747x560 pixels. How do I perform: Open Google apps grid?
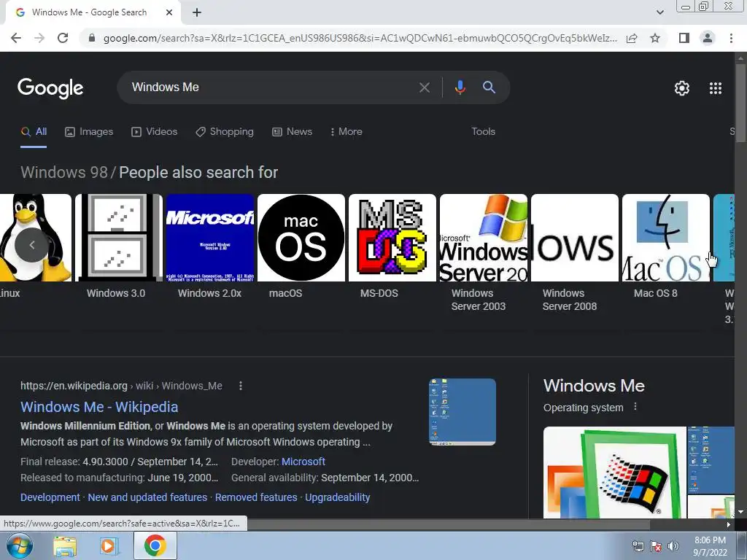[716, 88]
